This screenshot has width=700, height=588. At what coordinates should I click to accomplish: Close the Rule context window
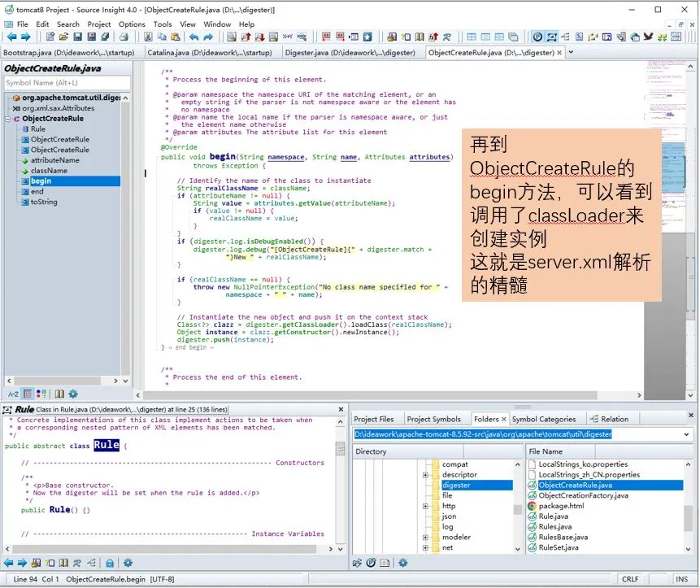[x=341, y=409]
